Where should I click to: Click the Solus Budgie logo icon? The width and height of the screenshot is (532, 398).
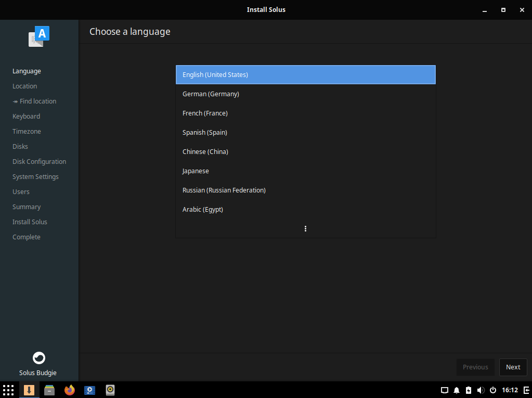39,358
